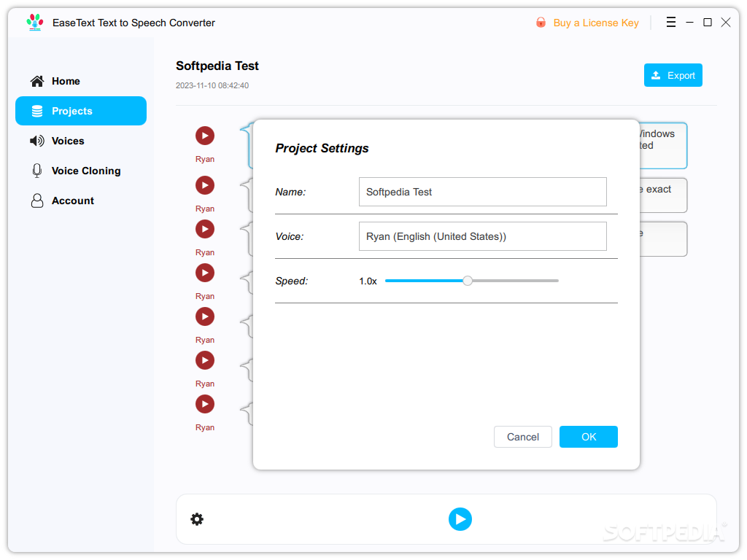Play the second Ryan paragraph
Viewport: 747px width, 560px height.
[205, 185]
